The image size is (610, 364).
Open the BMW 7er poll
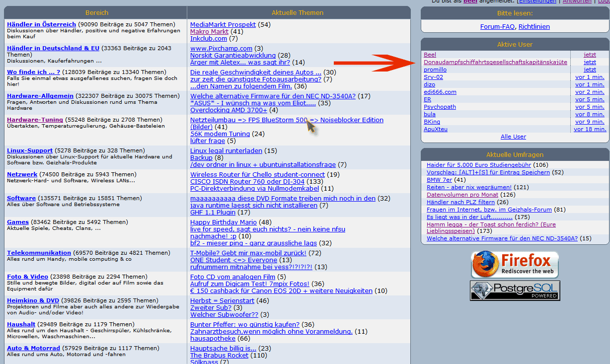(439, 180)
